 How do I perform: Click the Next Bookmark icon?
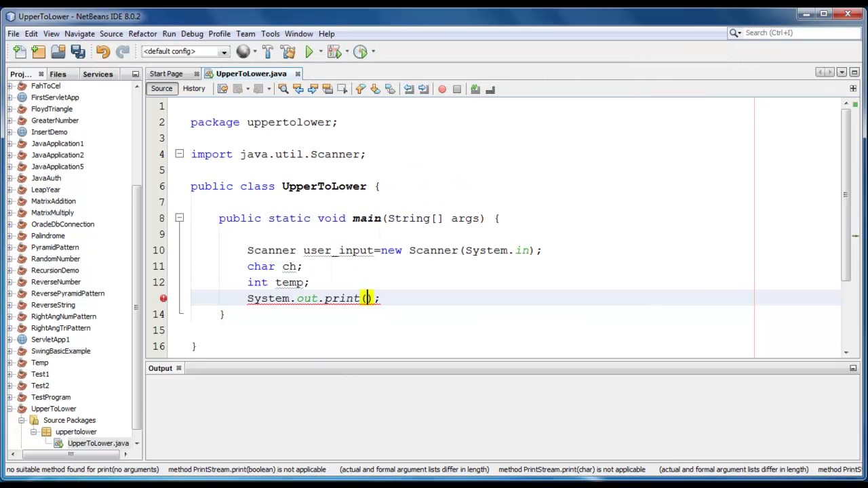coord(375,89)
